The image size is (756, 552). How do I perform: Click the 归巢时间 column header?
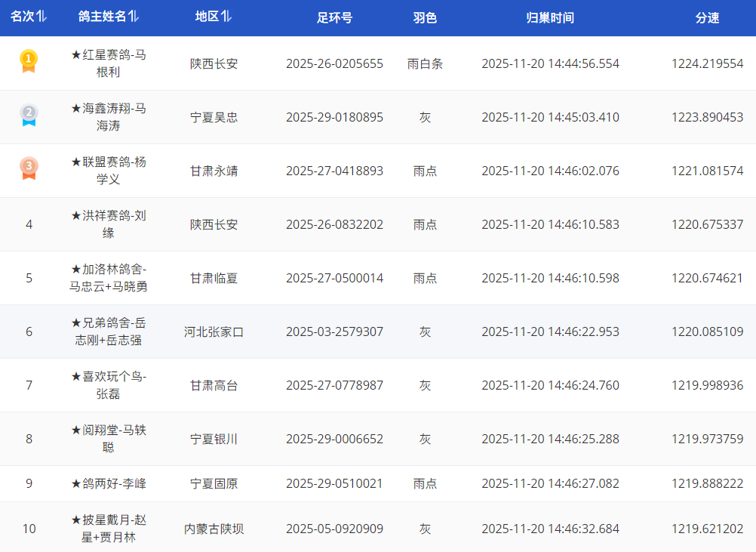550,18
